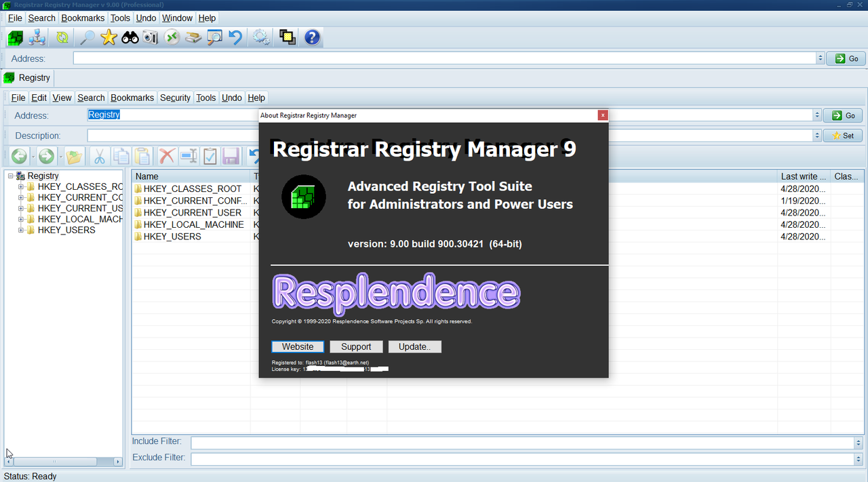Select the Registry tab
The height and width of the screenshot is (482, 868).
[27, 78]
